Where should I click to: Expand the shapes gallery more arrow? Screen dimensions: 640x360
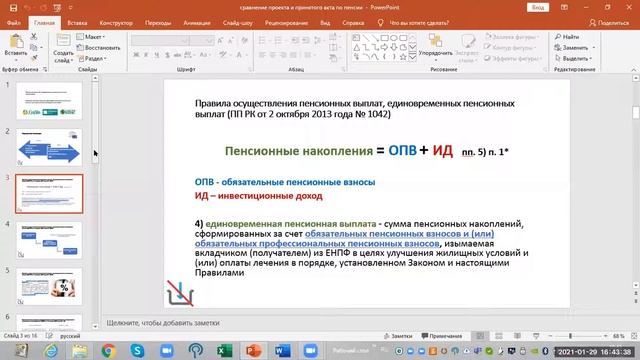[x=413, y=57]
